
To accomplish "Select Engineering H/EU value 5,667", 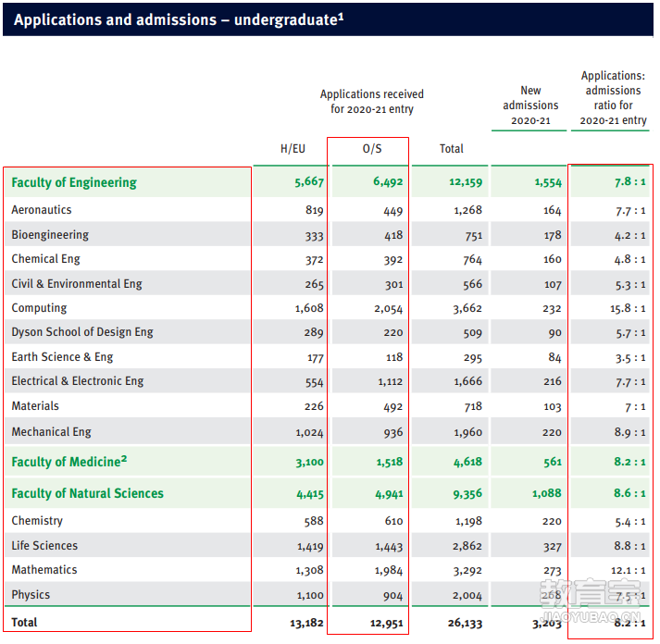I will tap(309, 182).
